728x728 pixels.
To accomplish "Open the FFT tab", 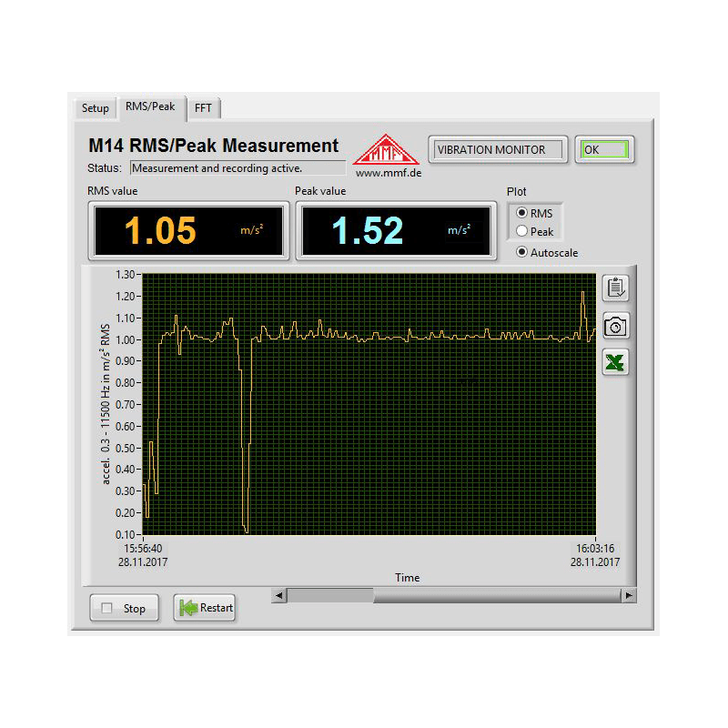I will pos(204,108).
